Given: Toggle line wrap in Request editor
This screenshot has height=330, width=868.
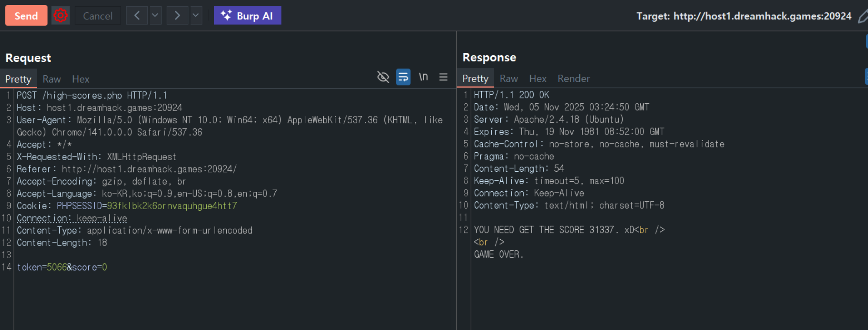Looking at the screenshot, I should point(403,77).
